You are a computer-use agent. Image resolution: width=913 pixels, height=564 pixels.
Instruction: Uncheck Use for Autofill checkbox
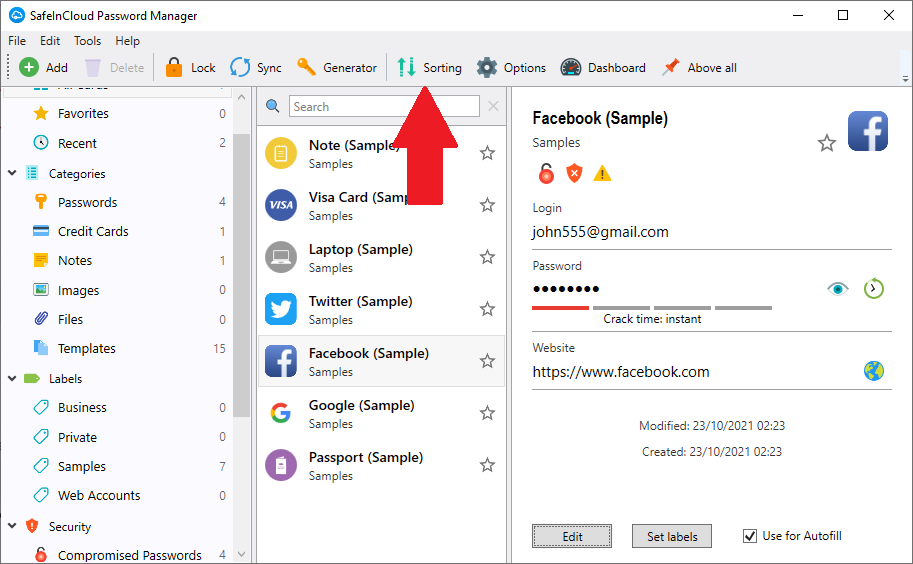click(750, 536)
